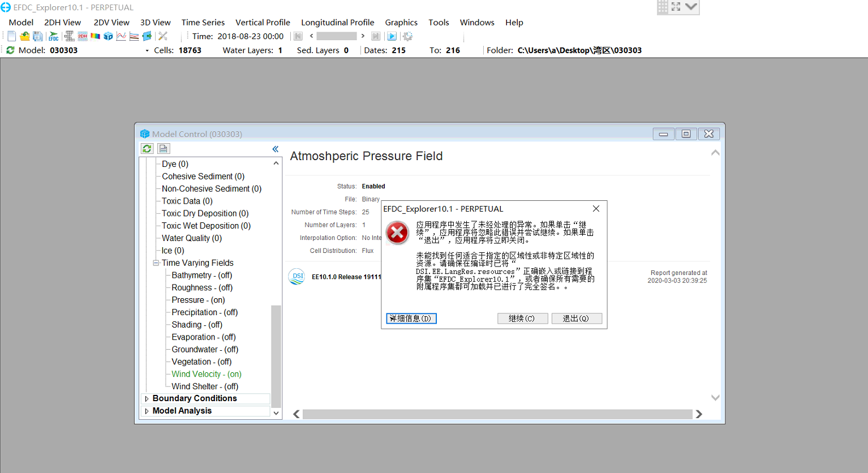The width and height of the screenshot is (868, 473).
Task: Select Toxic Dry Deposition (0)
Action: (205, 214)
